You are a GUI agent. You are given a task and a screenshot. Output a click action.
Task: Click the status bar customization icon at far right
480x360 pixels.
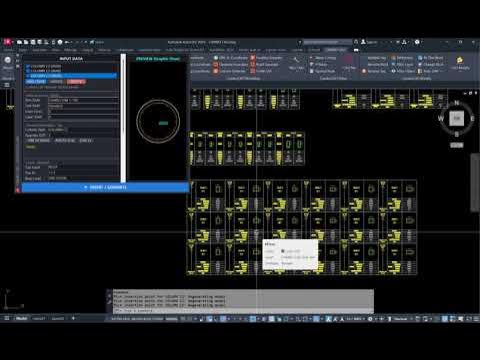[x=475, y=319]
